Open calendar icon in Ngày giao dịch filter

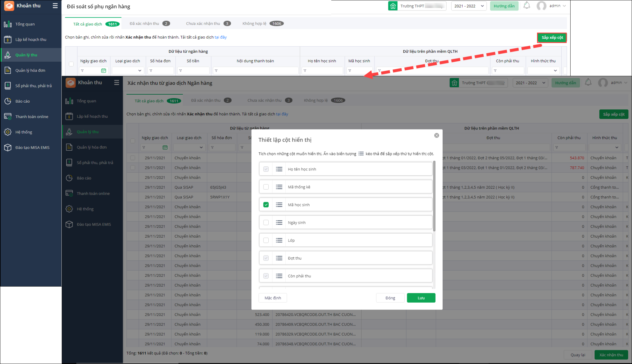coord(104,71)
